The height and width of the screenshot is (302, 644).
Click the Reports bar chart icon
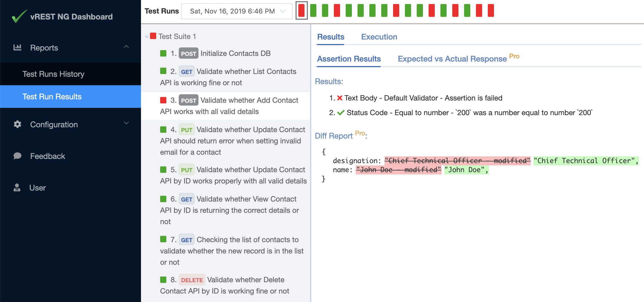17,47
